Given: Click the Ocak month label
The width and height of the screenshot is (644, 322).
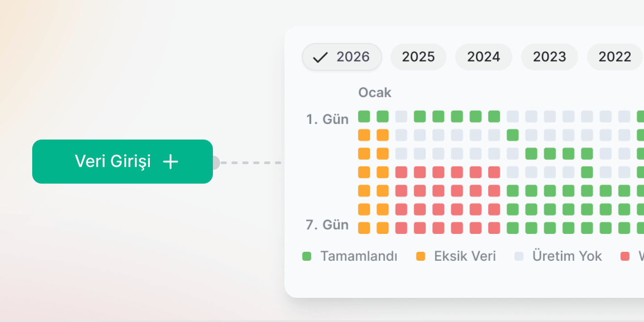Looking at the screenshot, I should tap(375, 93).
